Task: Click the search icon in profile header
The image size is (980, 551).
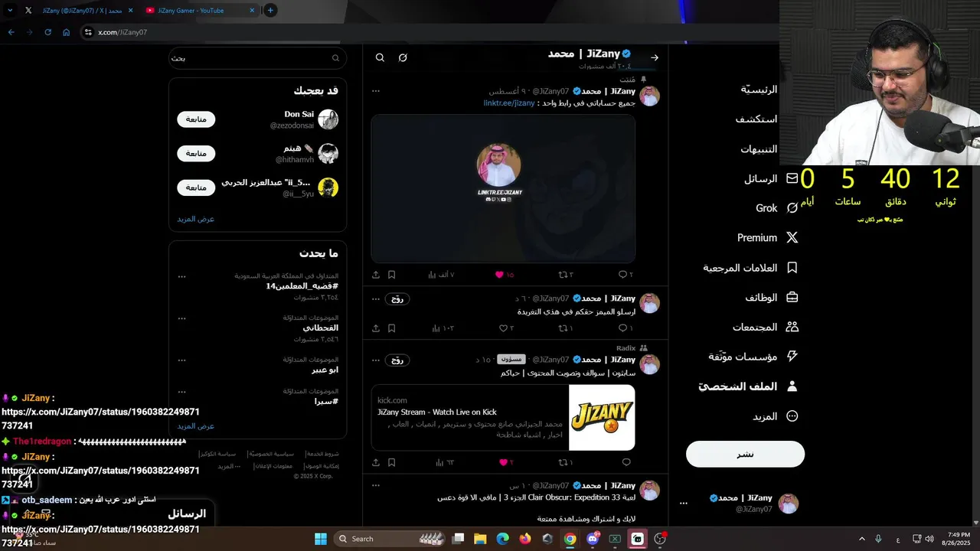Action: click(x=380, y=57)
